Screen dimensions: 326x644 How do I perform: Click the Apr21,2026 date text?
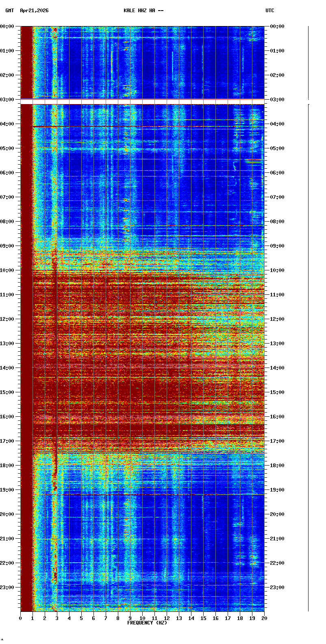[x=34, y=11]
